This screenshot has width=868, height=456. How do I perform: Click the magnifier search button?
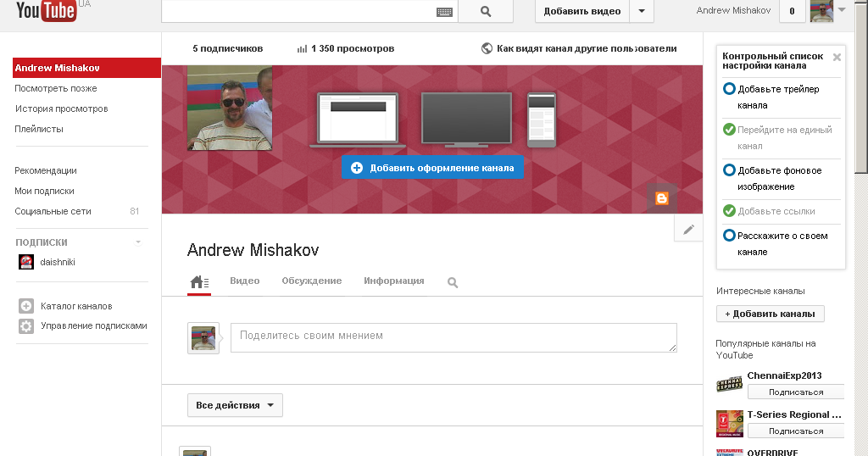pos(486,11)
